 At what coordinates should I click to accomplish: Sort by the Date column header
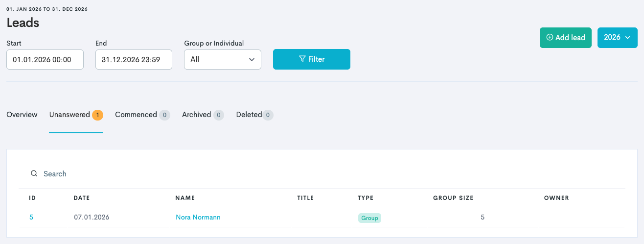pos(82,198)
